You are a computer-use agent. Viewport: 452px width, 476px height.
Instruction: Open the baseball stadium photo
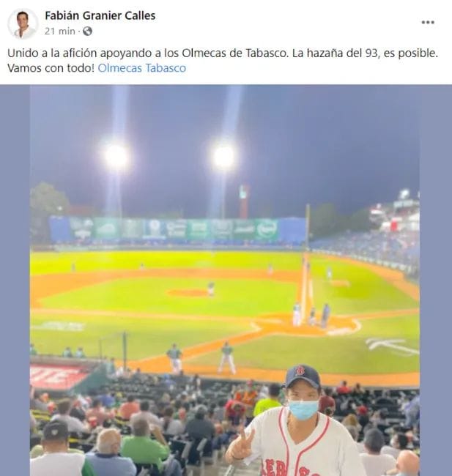coord(225,280)
